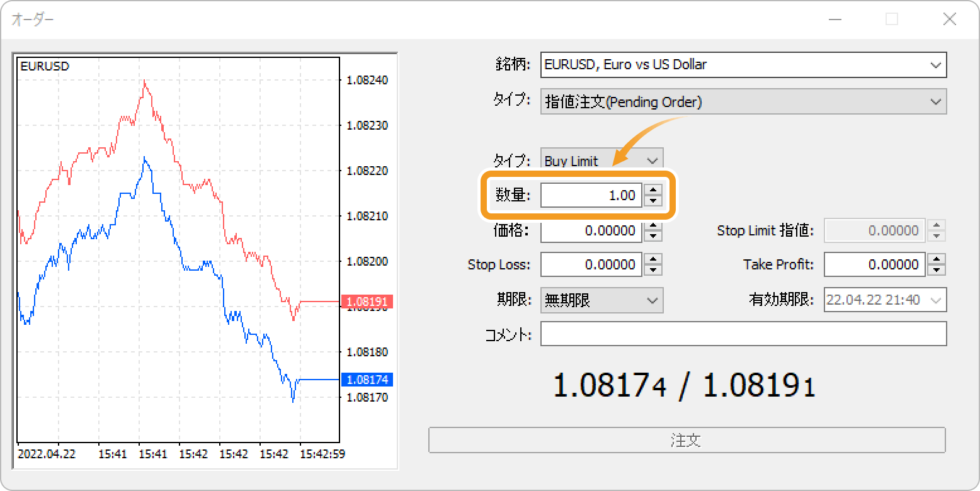The height and width of the screenshot is (491, 980).
Task: Click the red ask price tag 1.08191
Action: [367, 302]
